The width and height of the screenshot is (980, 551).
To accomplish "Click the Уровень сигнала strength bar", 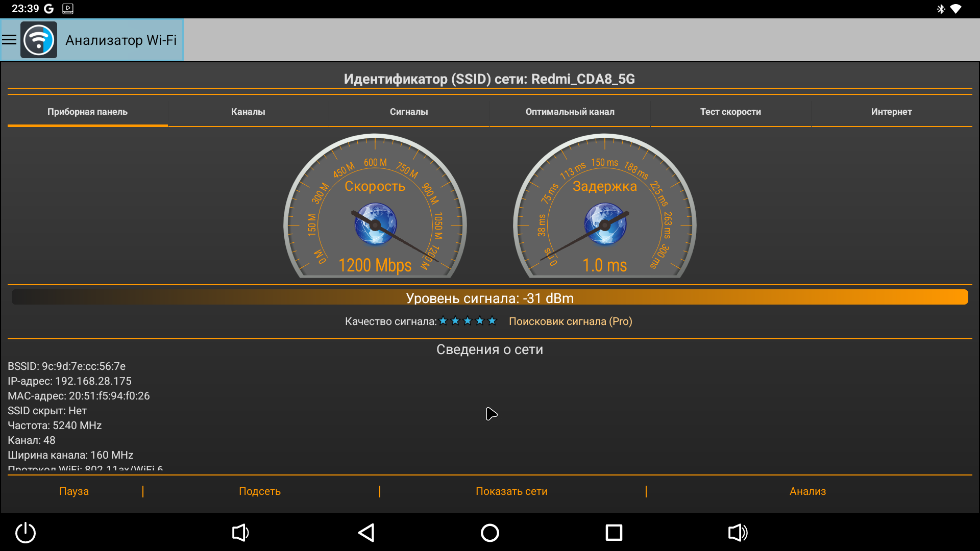I will coord(489,297).
